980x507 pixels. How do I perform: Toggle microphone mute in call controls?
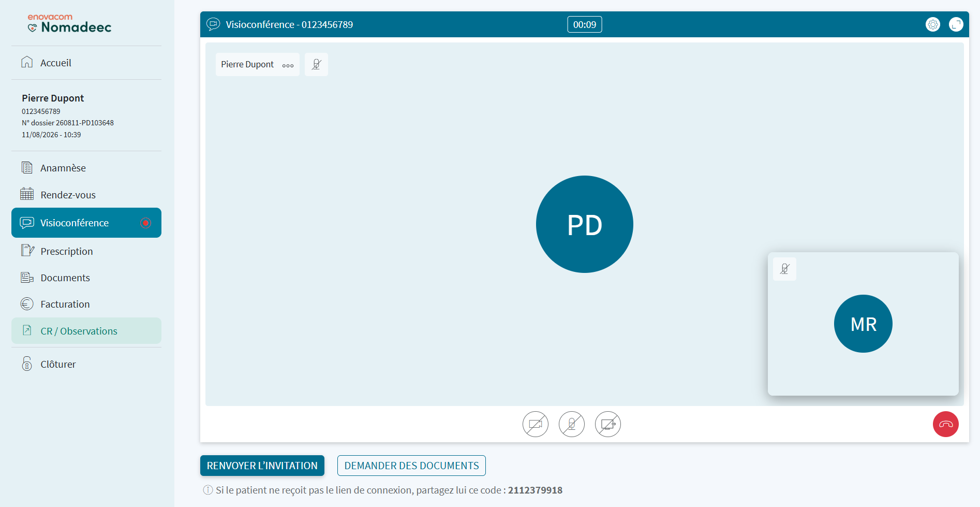(572, 424)
